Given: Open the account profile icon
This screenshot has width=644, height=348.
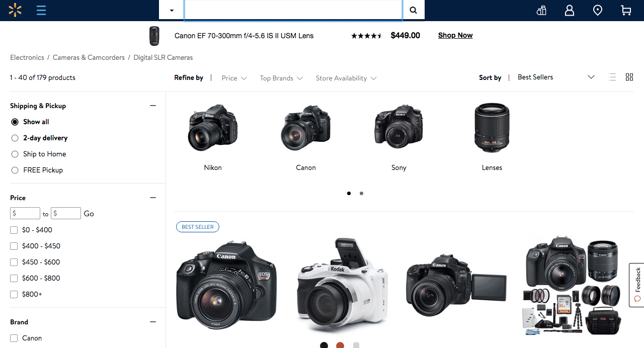Looking at the screenshot, I should coord(570,10).
